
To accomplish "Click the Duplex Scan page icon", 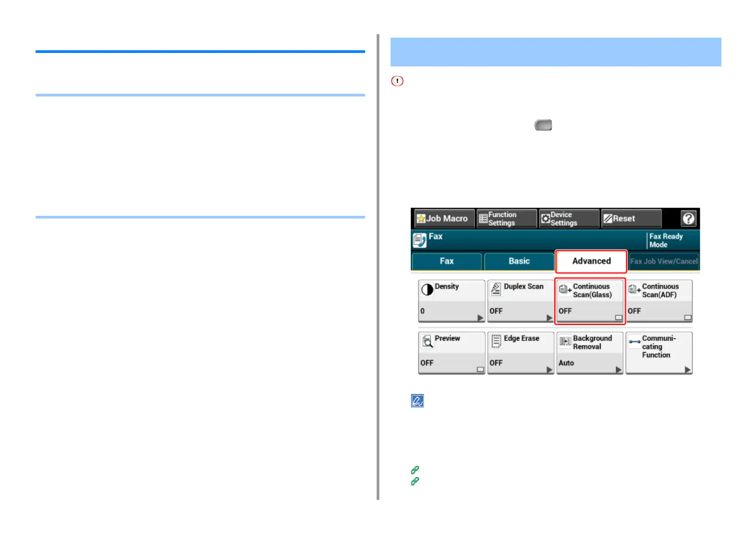I will (x=496, y=289).
